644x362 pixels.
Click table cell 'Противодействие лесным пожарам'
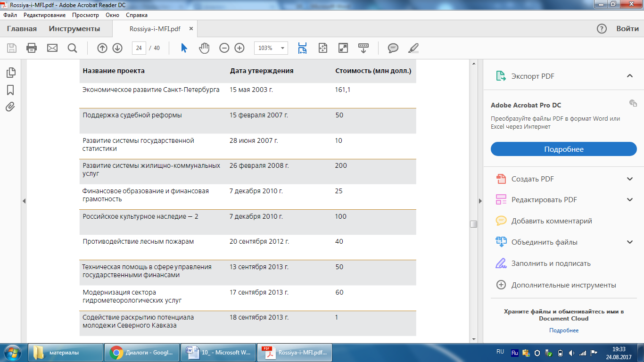(139, 241)
